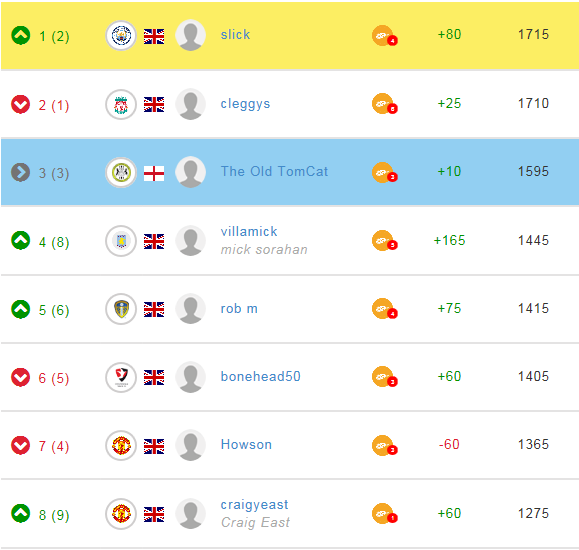Open villamick's profile name
Image resolution: width=579 pixels, height=550 pixels.
coord(249,232)
